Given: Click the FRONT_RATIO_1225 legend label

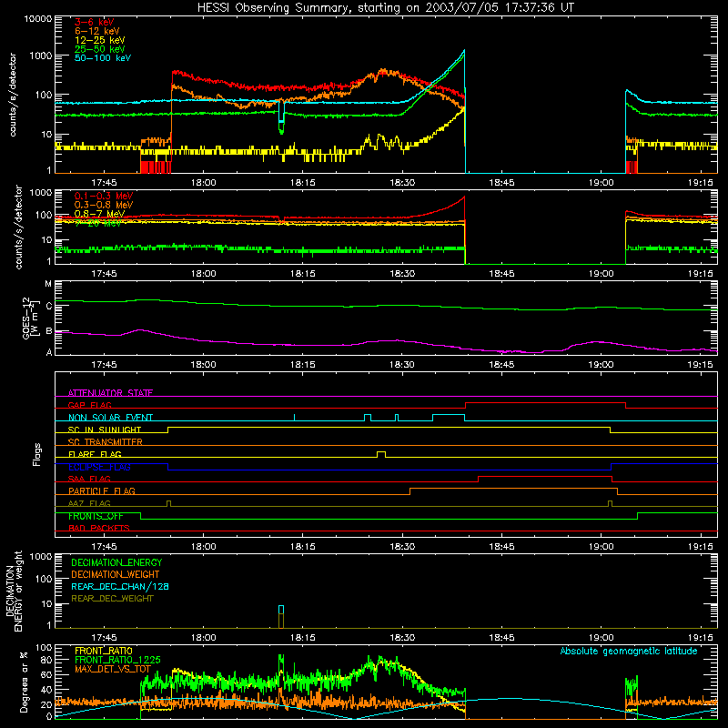Looking at the screenshot, I should pyautogui.click(x=117, y=660).
